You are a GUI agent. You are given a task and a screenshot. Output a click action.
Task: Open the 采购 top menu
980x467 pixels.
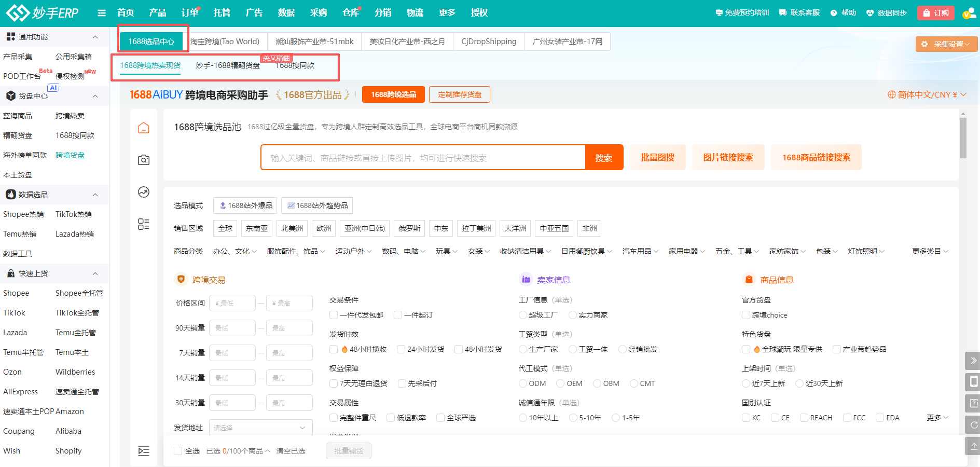(x=318, y=13)
